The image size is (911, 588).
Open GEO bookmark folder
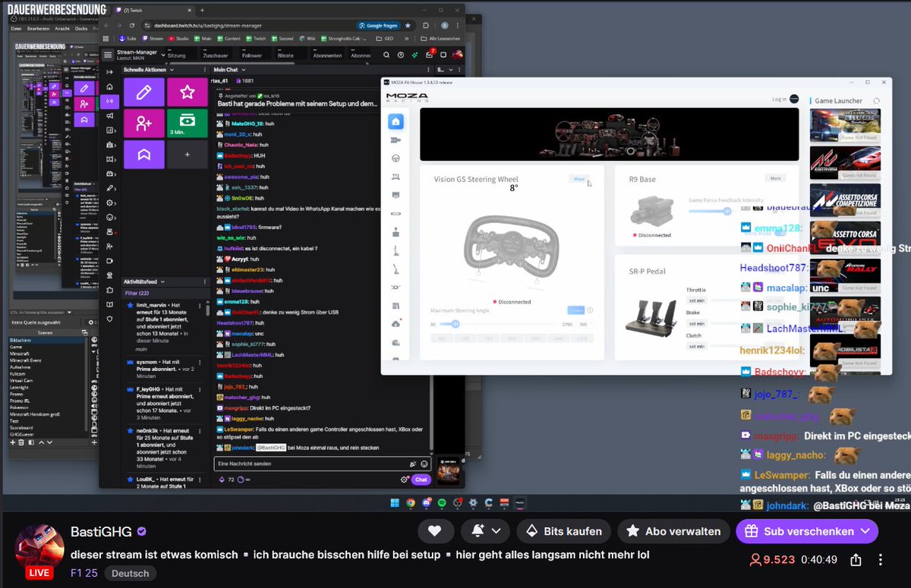pos(385,38)
